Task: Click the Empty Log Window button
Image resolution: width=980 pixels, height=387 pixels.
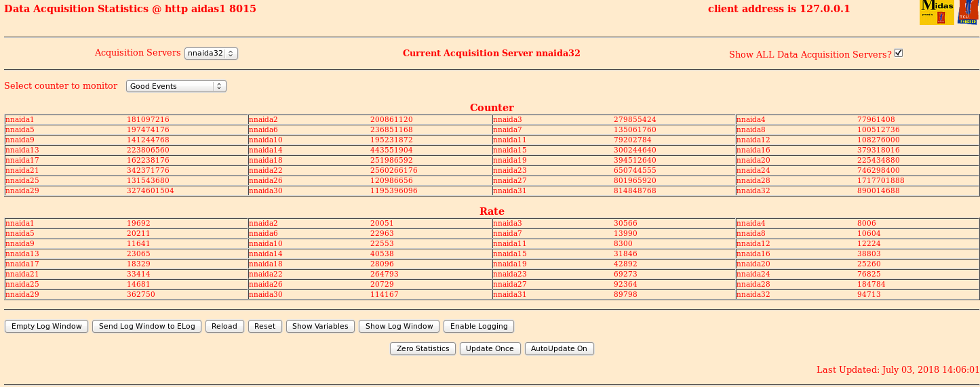Action: [x=47, y=327]
